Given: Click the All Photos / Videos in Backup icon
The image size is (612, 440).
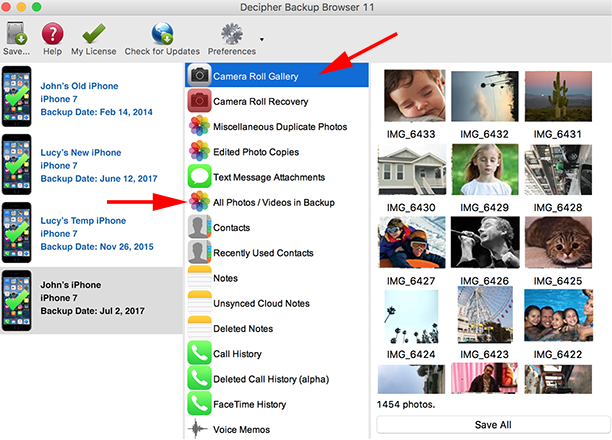Looking at the screenshot, I should (x=199, y=201).
